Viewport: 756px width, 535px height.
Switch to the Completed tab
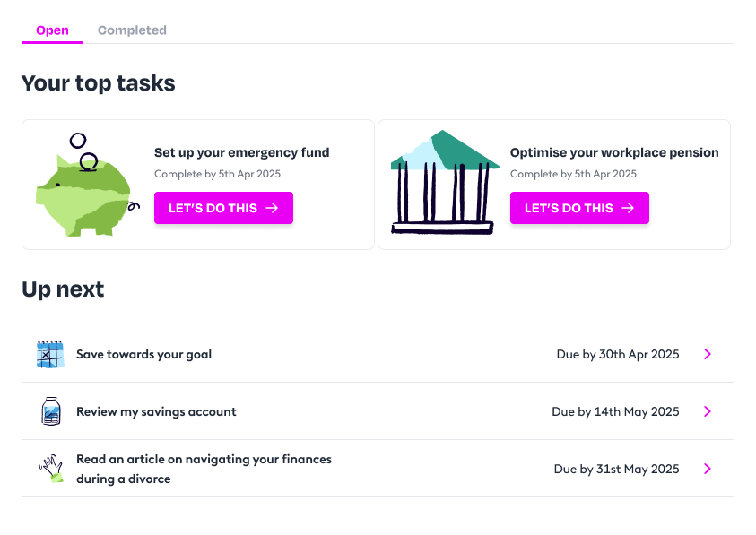(132, 30)
